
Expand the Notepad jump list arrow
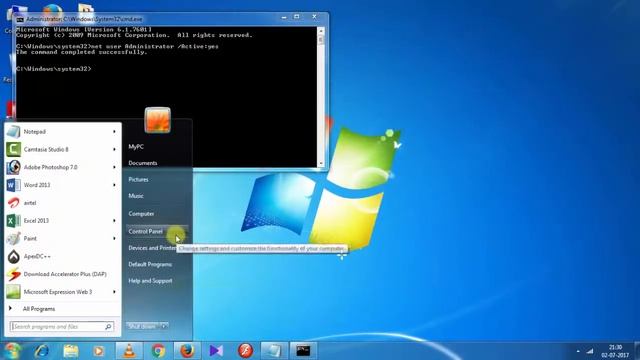[114, 132]
